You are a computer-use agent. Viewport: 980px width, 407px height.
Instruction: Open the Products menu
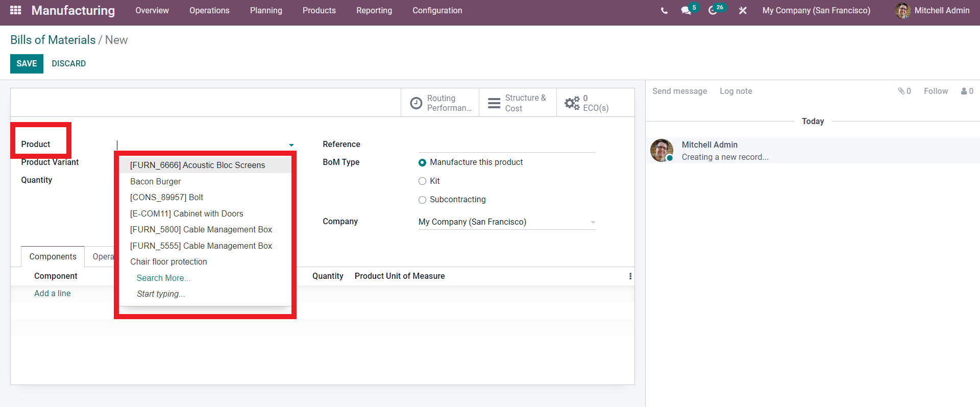[x=319, y=10]
